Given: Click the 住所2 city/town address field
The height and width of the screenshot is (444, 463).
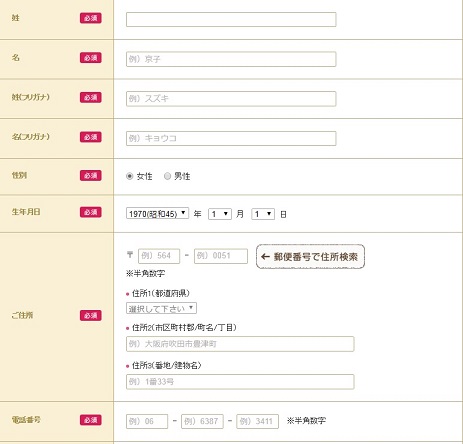Looking at the screenshot, I should (x=240, y=344).
